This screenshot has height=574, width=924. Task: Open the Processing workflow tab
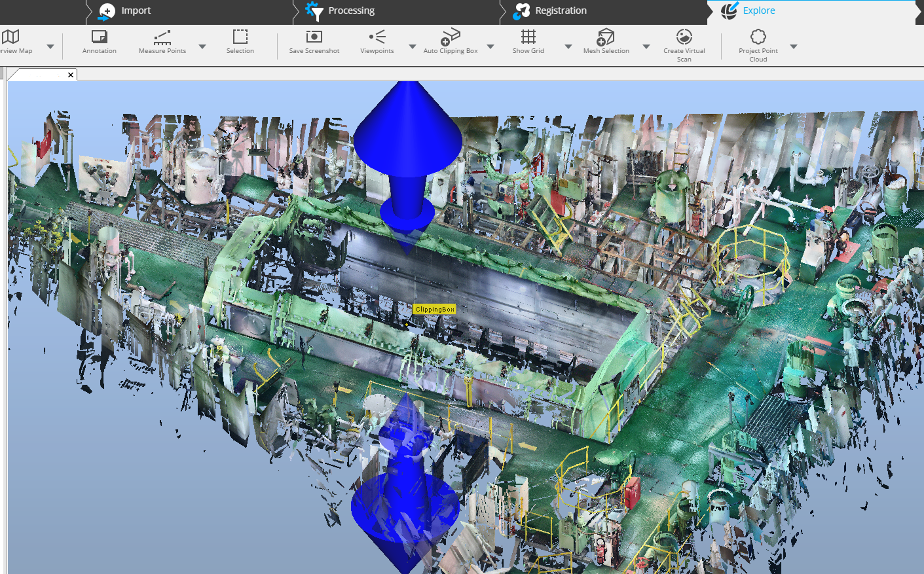click(x=350, y=10)
